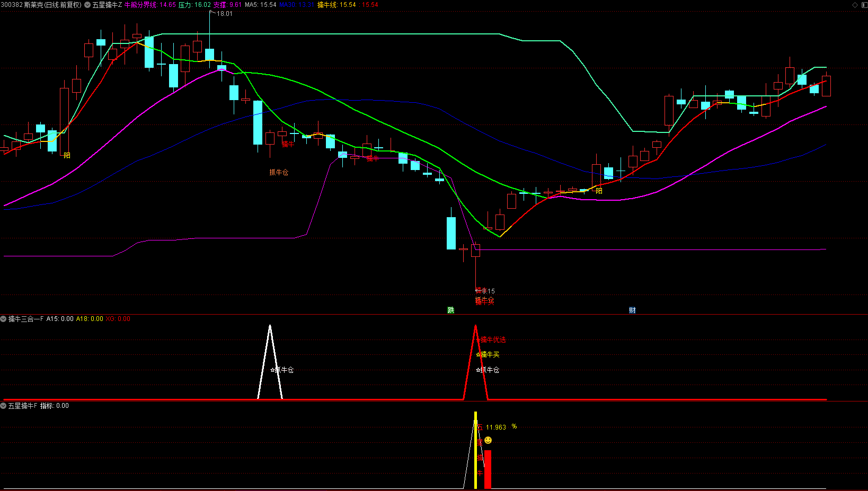Click the star by red 擒牛优选 signal
This screenshot has height=491, width=868.
coord(478,340)
